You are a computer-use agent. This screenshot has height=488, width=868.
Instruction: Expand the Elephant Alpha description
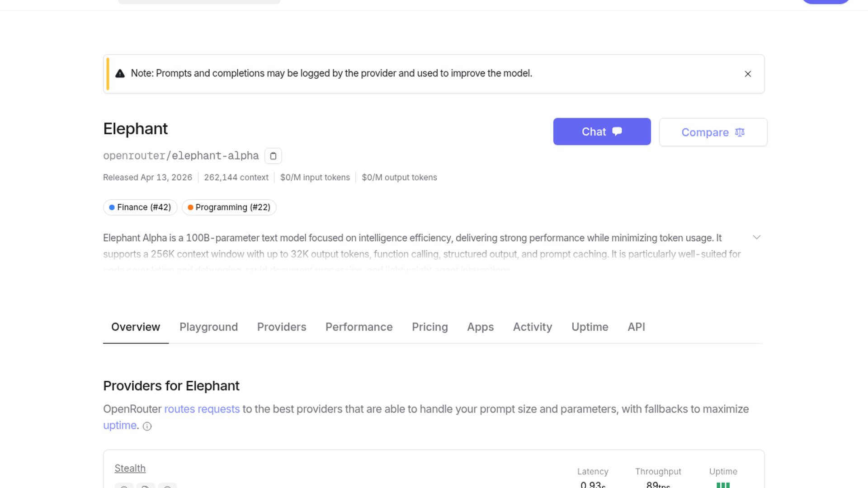[756, 237]
